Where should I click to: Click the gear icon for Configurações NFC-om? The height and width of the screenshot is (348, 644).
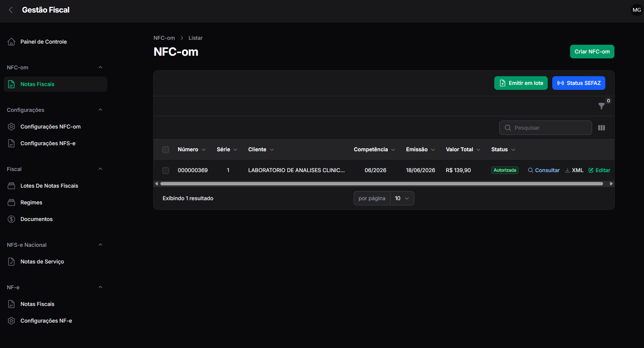pyautogui.click(x=11, y=127)
